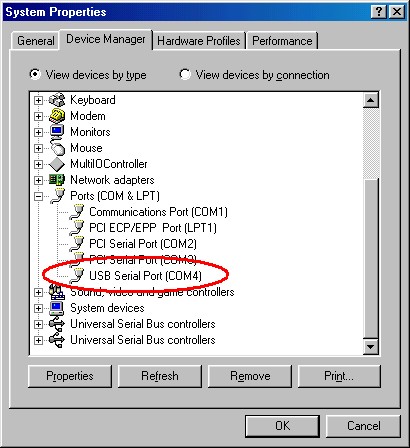Expand the System devices tree node
Screen dimensions: 410x448
(x=38, y=308)
